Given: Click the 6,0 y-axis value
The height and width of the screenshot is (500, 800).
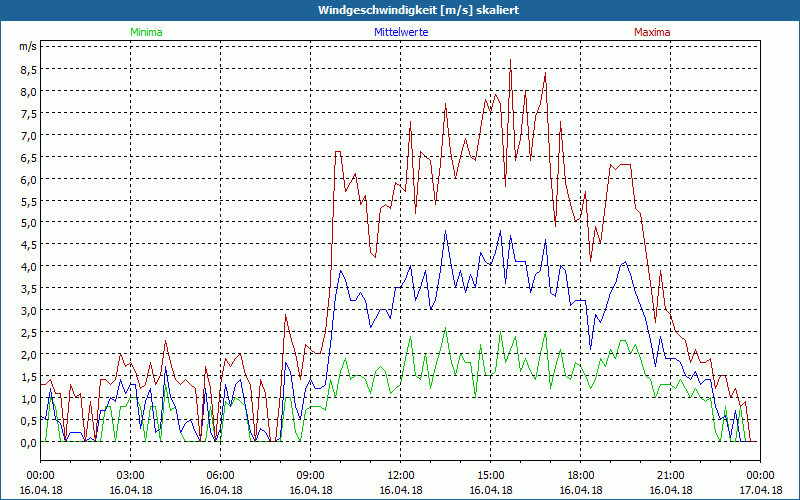Looking at the screenshot, I should coord(28,180).
